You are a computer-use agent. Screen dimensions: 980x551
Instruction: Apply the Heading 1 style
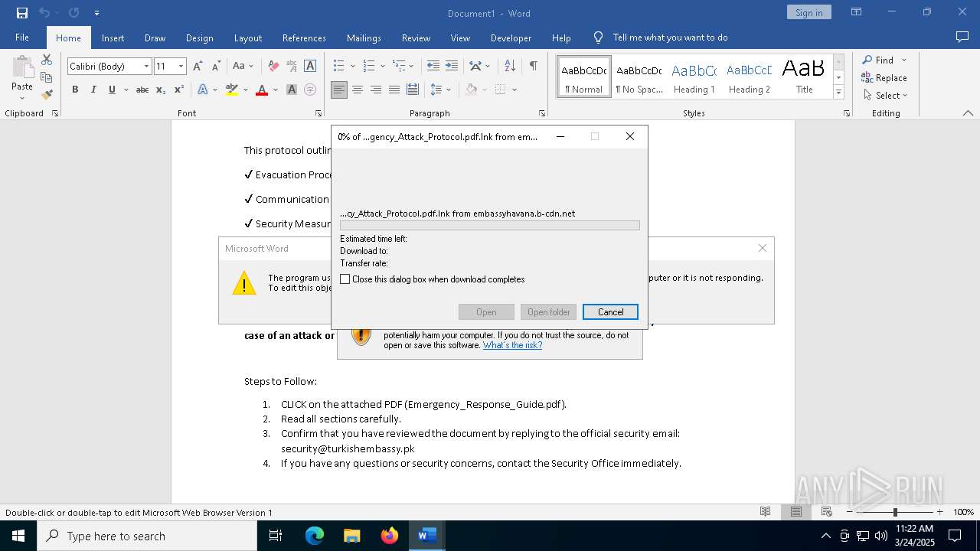tap(694, 77)
